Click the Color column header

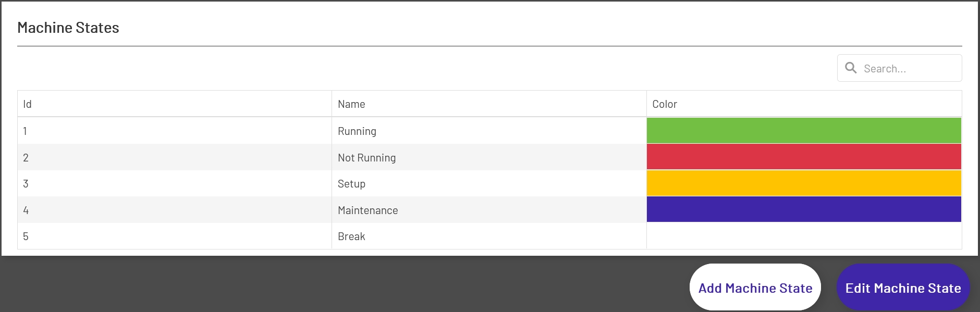click(x=665, y=104)
